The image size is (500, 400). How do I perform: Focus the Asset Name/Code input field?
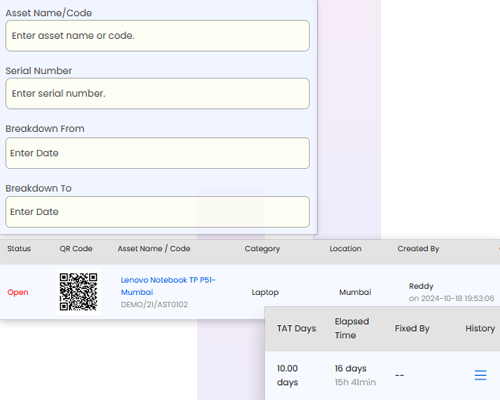click(157, 36)
